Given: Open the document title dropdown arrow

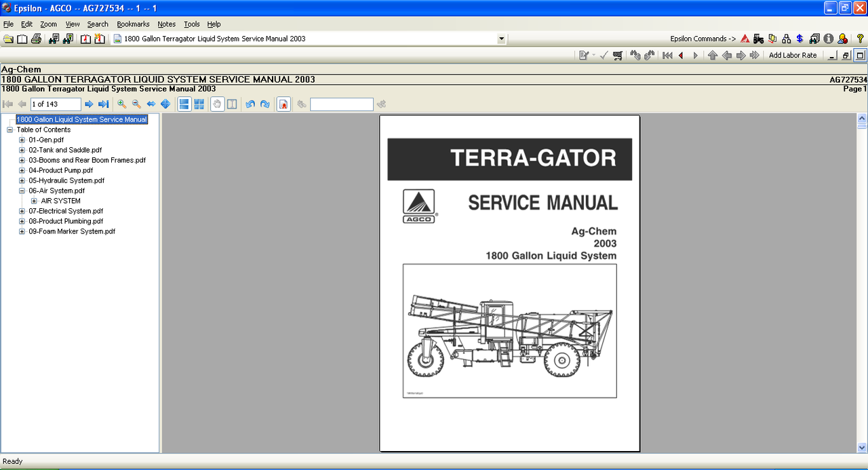Looking at the screenshot, I should click(x=502, y=39).
